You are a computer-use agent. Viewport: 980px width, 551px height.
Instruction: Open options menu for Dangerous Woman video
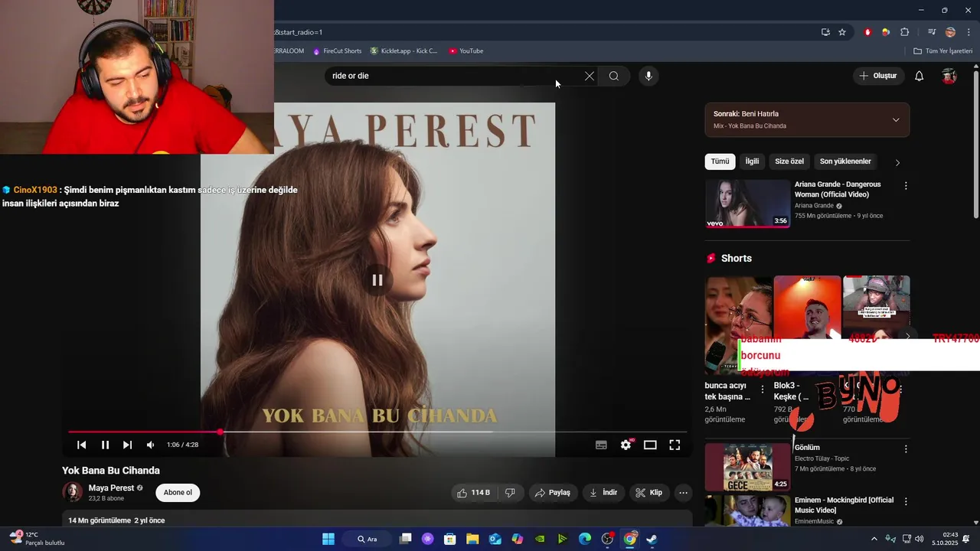pos(906,186)
